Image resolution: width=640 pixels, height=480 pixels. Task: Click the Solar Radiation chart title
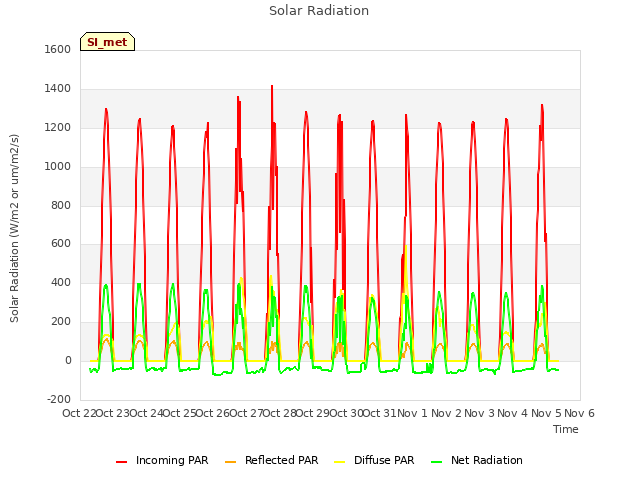coord(319,11)
